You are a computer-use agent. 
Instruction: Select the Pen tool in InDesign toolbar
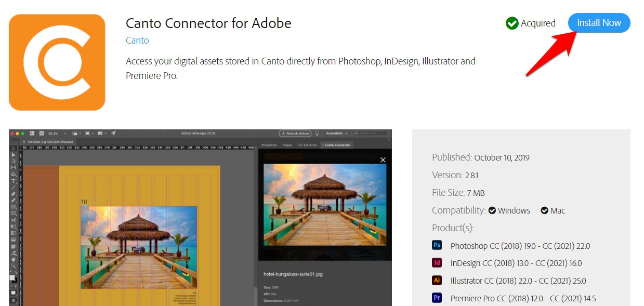[14, 193]
